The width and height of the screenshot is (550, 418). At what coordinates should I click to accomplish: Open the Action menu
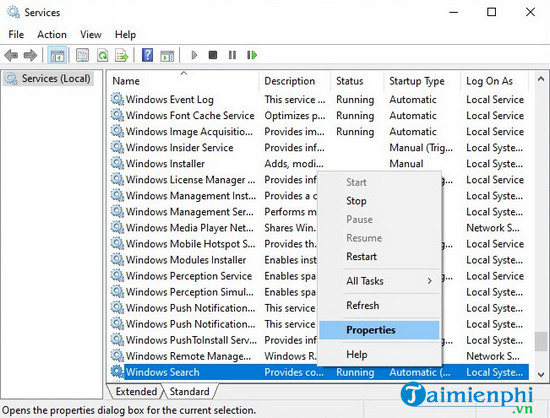click(x=52, y=34)
